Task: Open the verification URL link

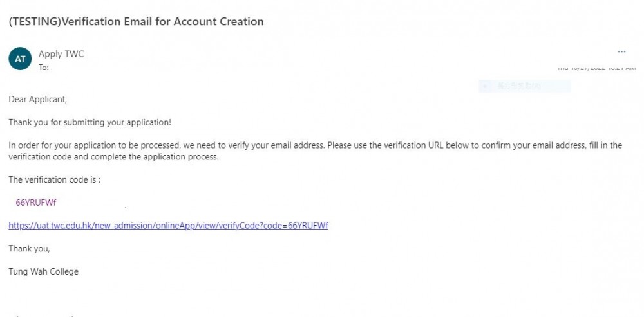Action: [x=168, y=226]
